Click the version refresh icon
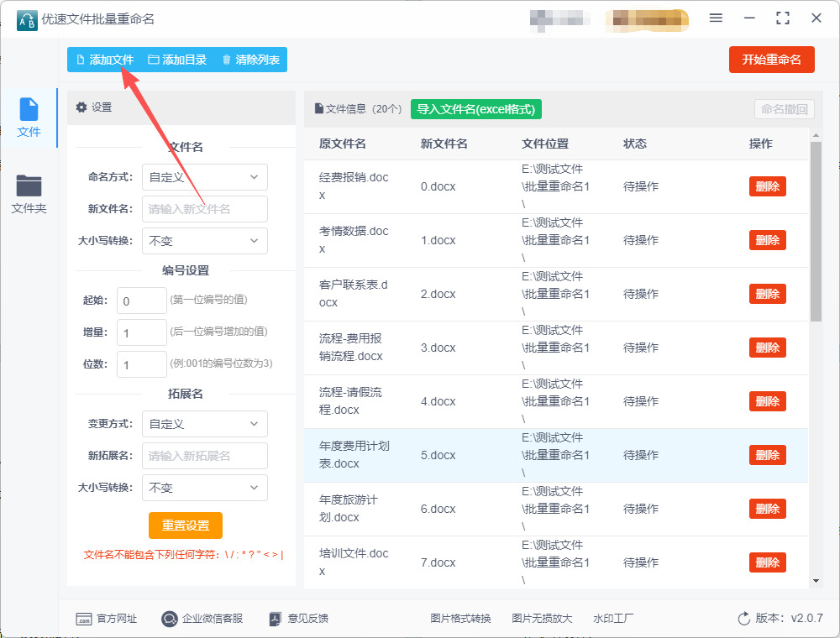Image resolution: width=840 pixels, height=638 pixels. [743, 619]
